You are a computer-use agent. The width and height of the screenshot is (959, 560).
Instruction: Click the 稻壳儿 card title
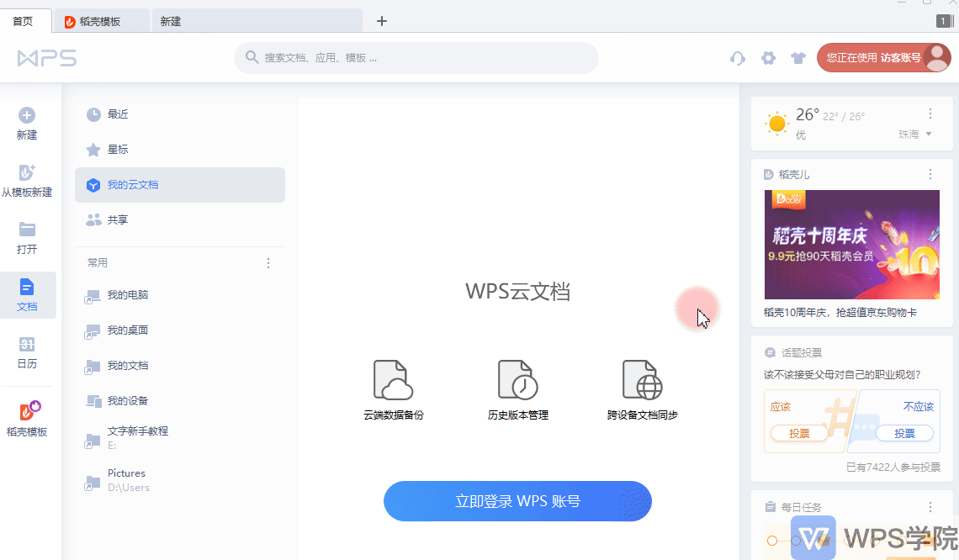coord(794,175)
